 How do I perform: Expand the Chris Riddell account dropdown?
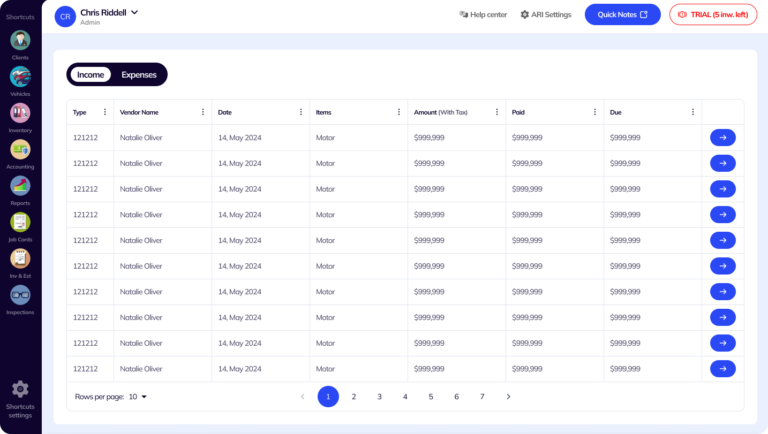(134, 12)
